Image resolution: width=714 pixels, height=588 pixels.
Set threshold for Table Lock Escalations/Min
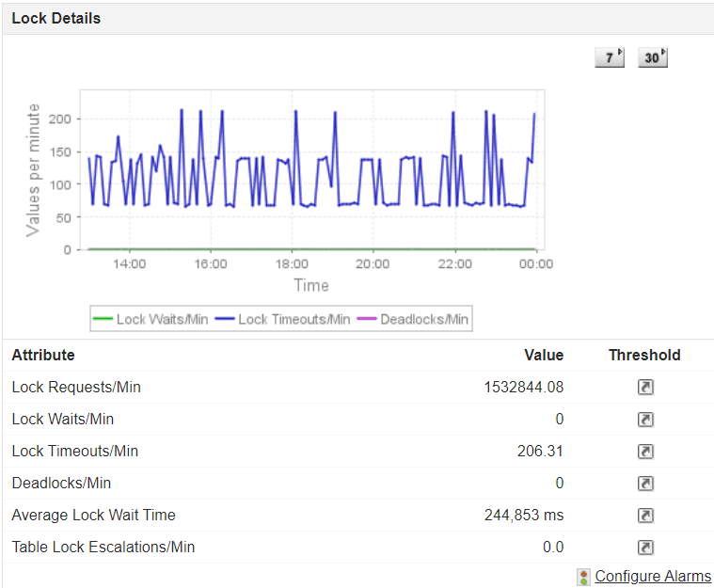[x=644, y=548]
